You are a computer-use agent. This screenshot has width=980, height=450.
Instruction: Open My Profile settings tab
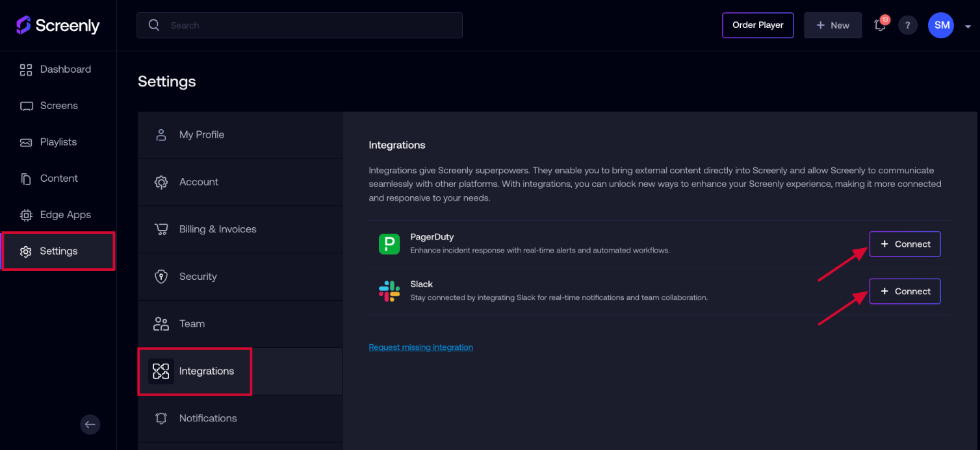point(240,135)
